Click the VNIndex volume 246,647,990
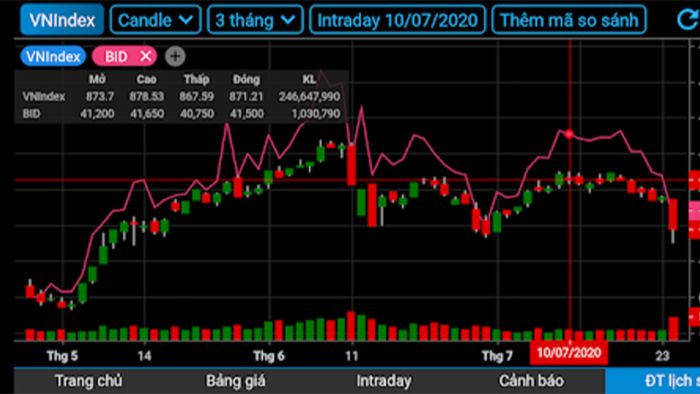 [x=309, y=96]
